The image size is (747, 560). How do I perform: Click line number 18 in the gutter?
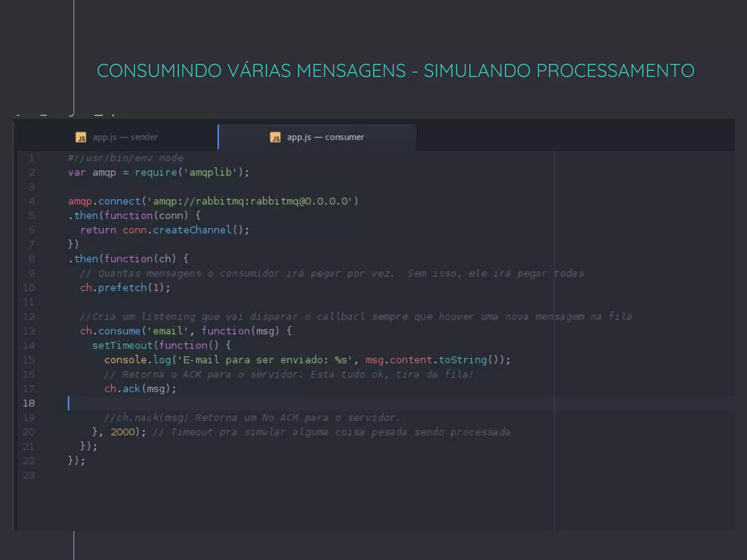pos(29,403)
